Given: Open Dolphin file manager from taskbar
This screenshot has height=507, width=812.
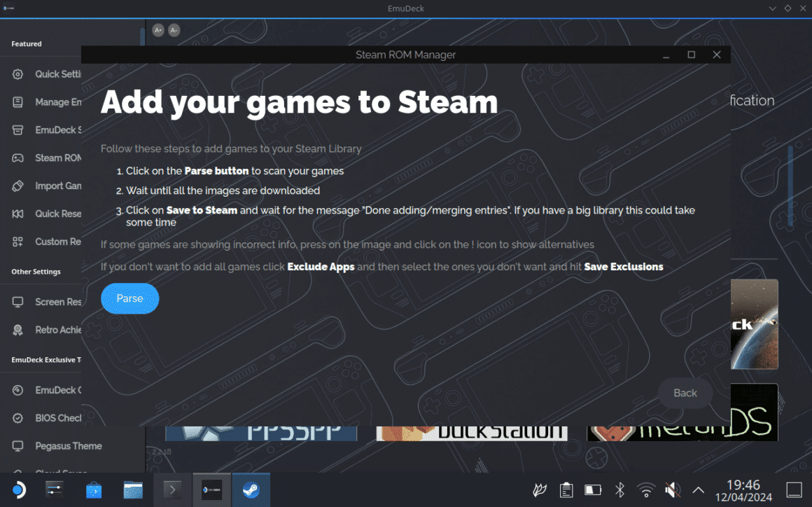Looking at the screenshot, I should coord(133,490).
